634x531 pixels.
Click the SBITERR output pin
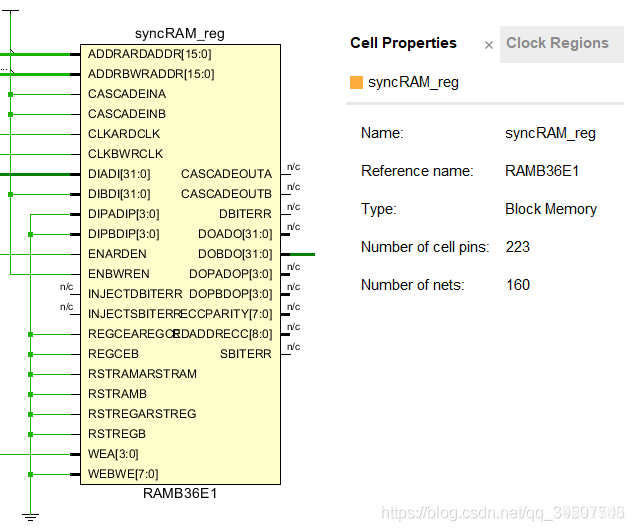246,354
